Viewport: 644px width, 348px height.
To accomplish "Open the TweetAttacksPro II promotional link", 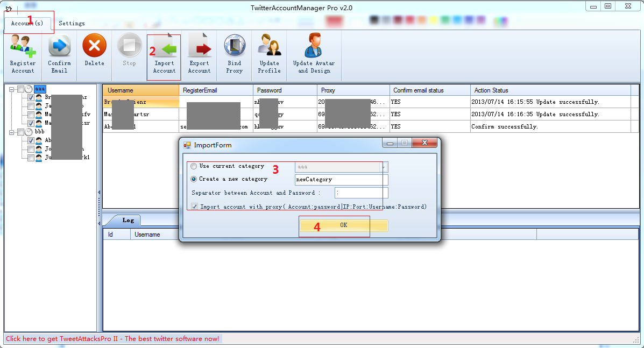I will click(112, 339).
